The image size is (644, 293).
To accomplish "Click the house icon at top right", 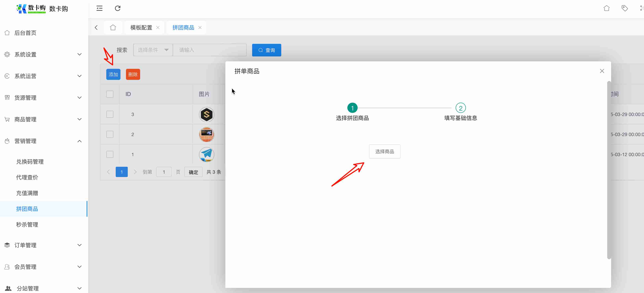I will pos(606,8).
